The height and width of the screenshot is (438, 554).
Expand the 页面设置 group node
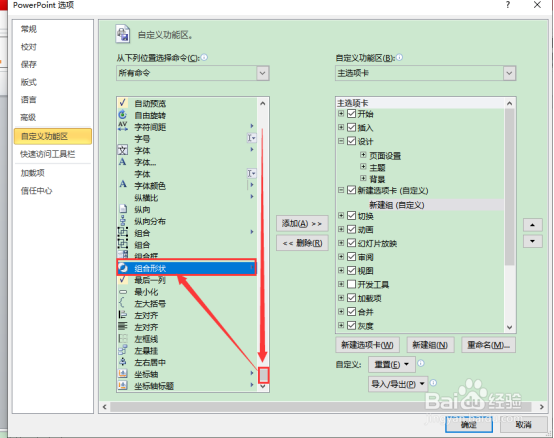[x=363, y=155]
